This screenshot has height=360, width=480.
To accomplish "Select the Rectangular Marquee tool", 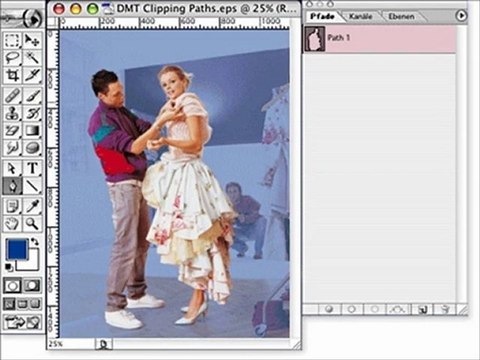I will coord(12,40).
